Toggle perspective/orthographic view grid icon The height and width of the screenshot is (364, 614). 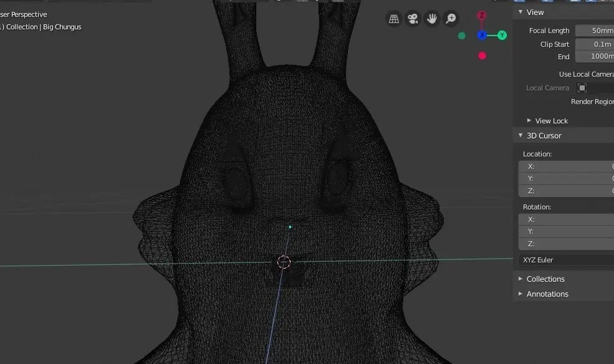[x=393, y=19]
